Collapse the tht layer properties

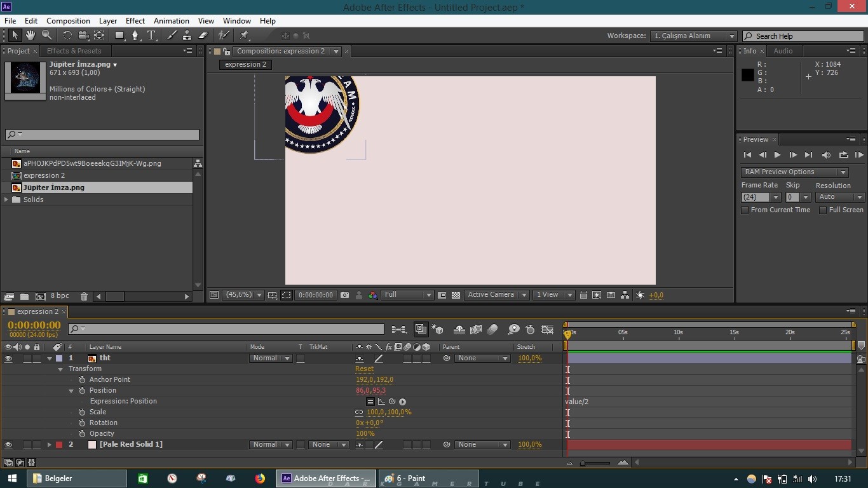(50, 358)
